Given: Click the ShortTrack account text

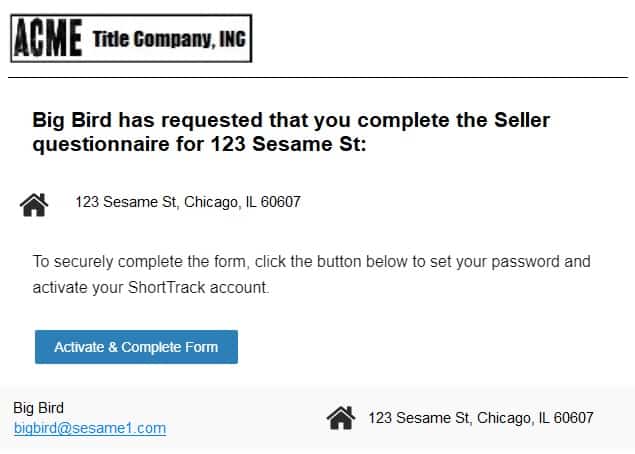Looking at the screenshot, I should pyautogui.click(x=198, y=288).
